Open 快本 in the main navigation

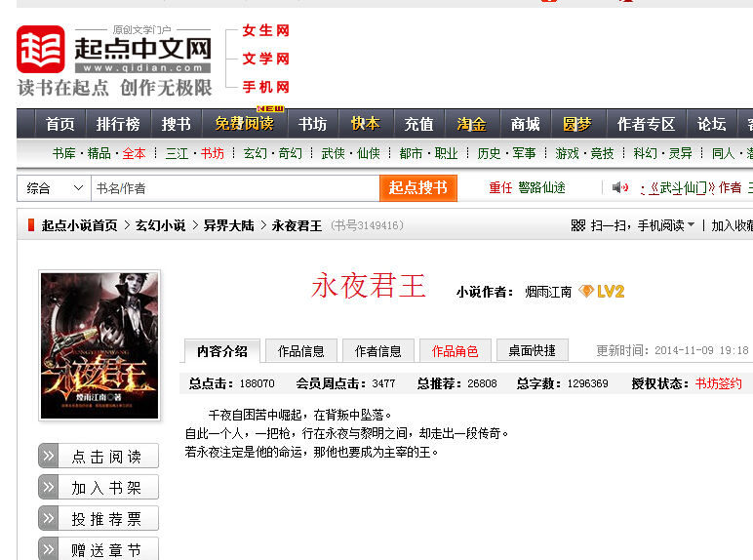click(366, 124)
